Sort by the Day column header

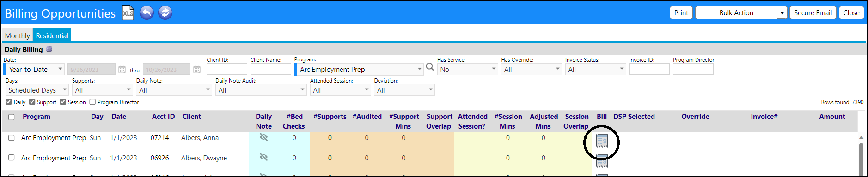click(x=97, y=117)
